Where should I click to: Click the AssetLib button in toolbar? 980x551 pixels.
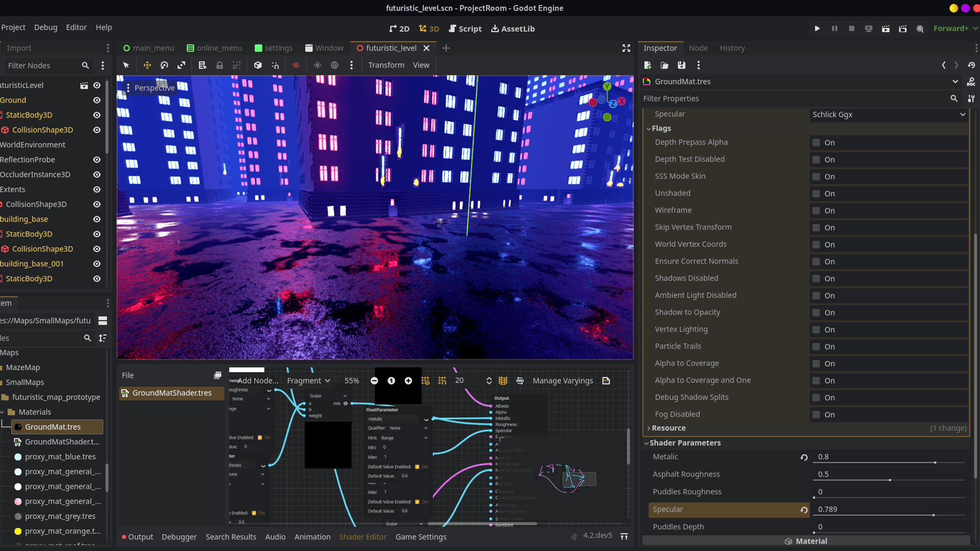click(x=513, y=28)
